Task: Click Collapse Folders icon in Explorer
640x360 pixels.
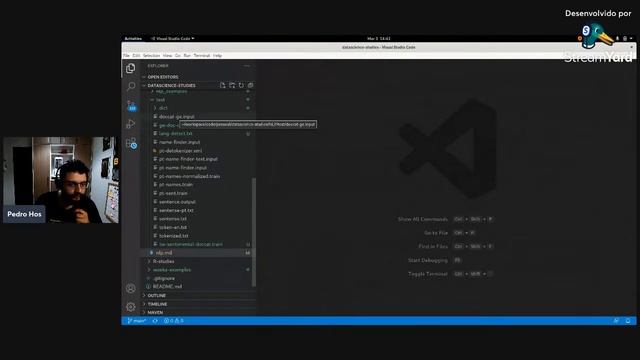Action: tap(251, 85)
